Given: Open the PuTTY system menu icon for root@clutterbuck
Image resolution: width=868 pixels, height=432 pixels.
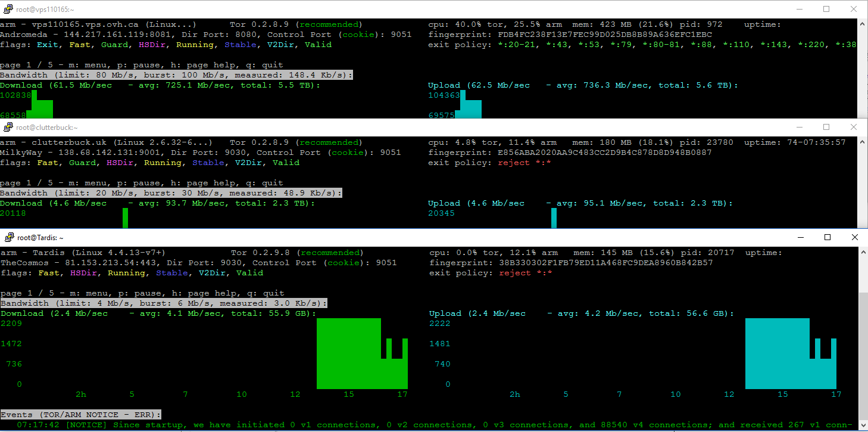Looking at the screenshot, I should point(9,127).
